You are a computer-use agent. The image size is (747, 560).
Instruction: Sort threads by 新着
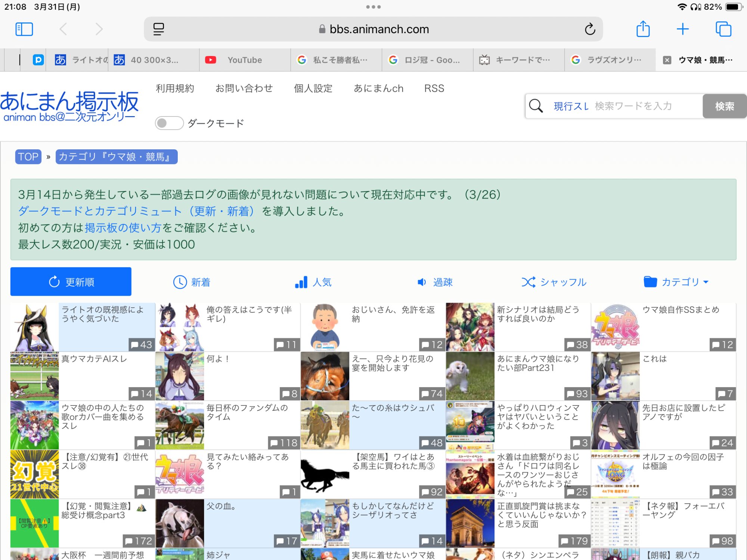tap(192, 282)
